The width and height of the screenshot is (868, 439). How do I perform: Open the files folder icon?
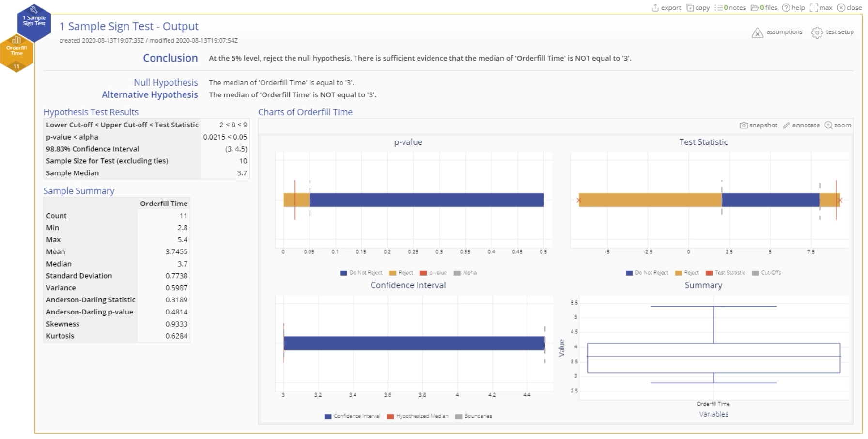(755, 7)
